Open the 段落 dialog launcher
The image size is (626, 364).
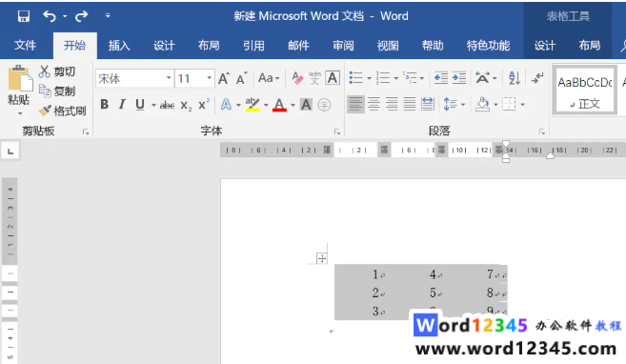542,131
